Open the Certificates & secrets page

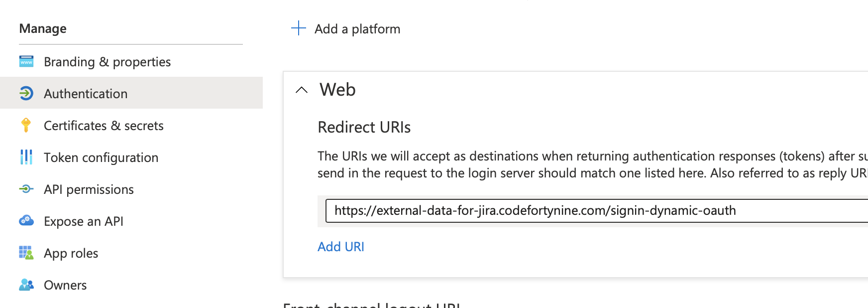point(104,125)
